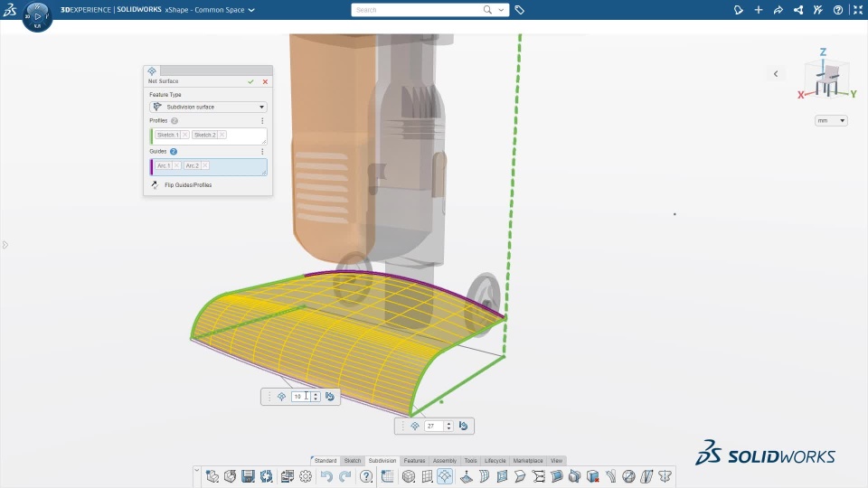Click the Redo arrow
Viewport: 868px width, 488px height.
point(344,476)
